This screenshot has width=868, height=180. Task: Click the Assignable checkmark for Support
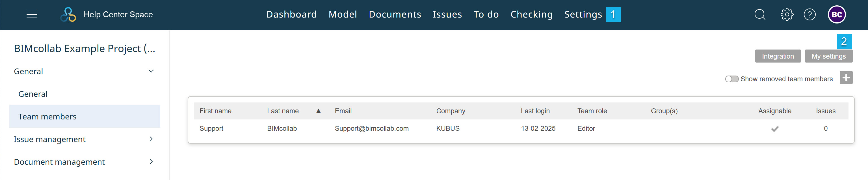coord(775,129)
